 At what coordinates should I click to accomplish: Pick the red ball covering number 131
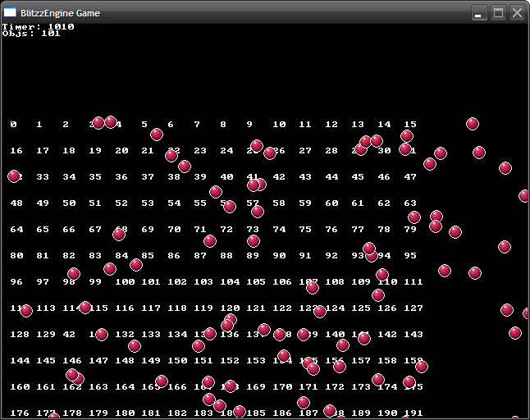click(102, 335)
